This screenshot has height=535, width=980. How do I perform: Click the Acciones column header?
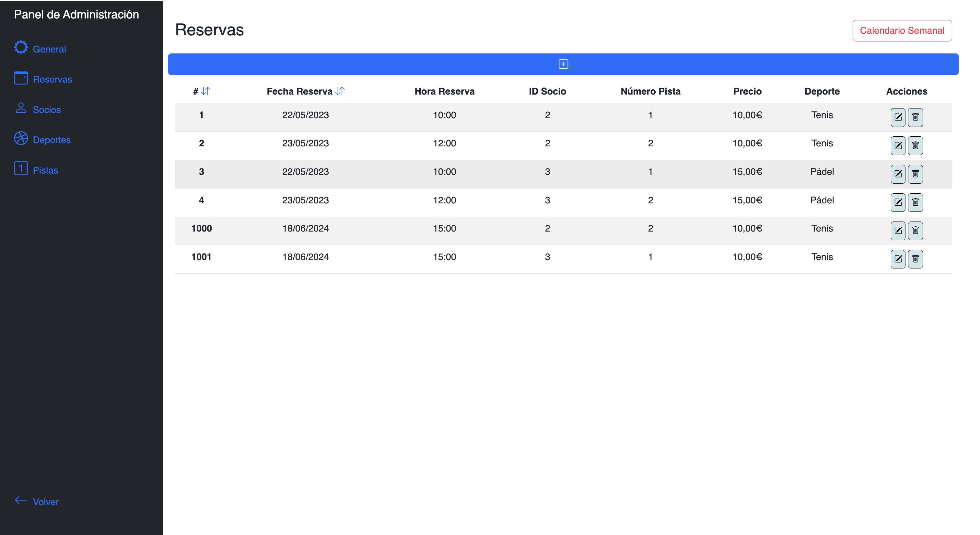[906, 91]
